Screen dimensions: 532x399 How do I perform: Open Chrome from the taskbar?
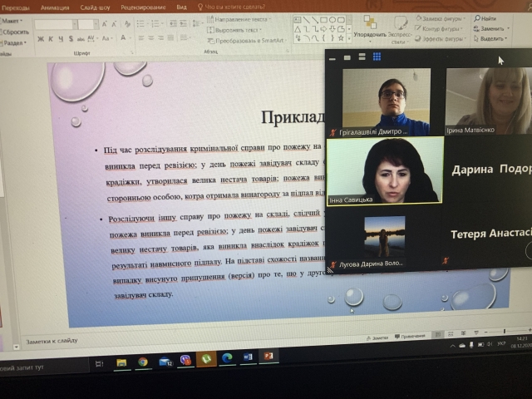coord(143,362)
